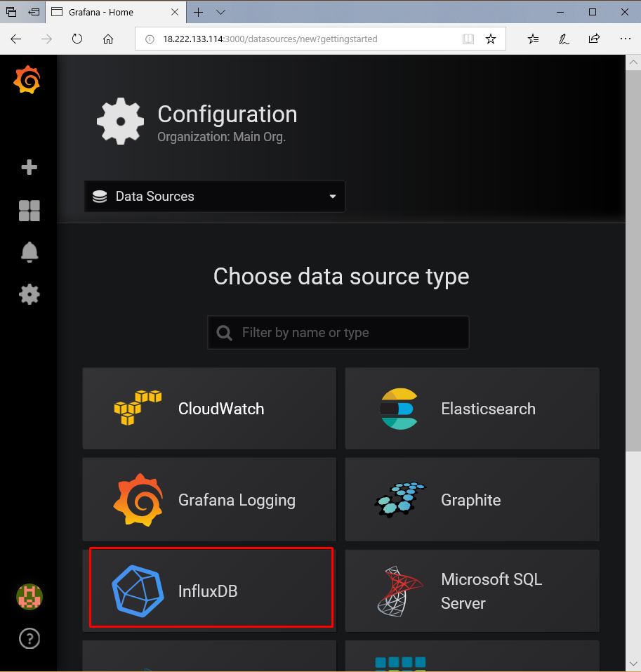Select the Graphite data source
The width and height of the screenshot is (641, 672).
click(473, 499)
